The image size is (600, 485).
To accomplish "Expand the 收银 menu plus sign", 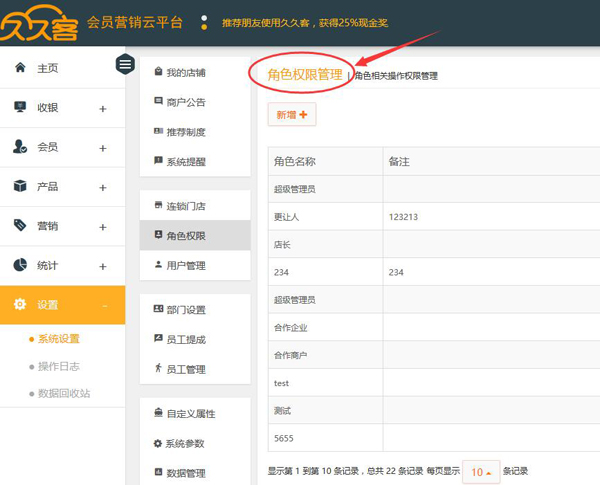I will (x=103, y=108).
